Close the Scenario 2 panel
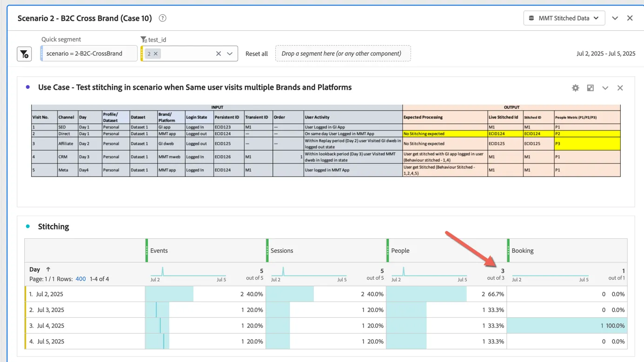This screenshot has height=362, width=644. [630, 18]
